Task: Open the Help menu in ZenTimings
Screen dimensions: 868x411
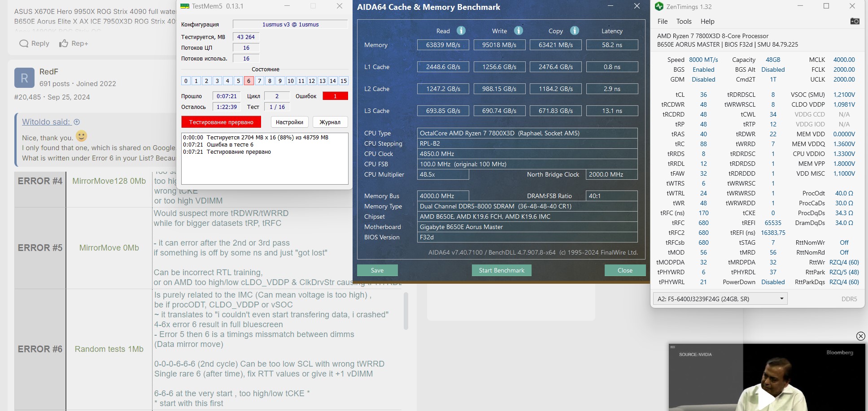Action: (707, 22)
